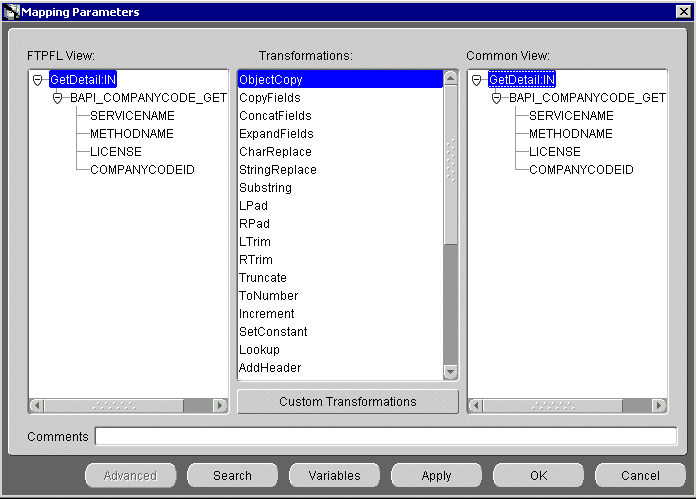
Task: Click Transformations list scroll up arrow
Action: [451, 79]
